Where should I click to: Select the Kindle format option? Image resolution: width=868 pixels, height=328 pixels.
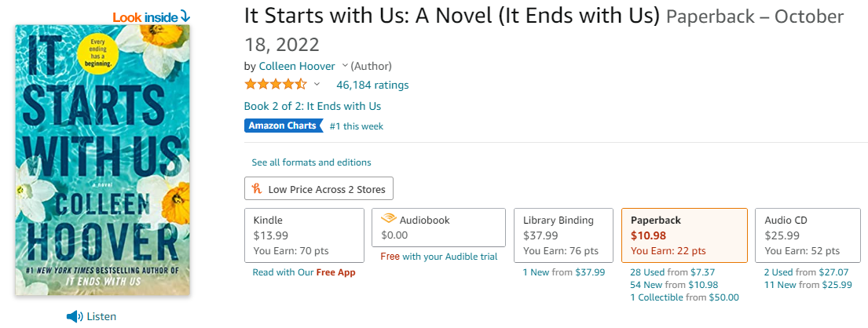point(304,235)
